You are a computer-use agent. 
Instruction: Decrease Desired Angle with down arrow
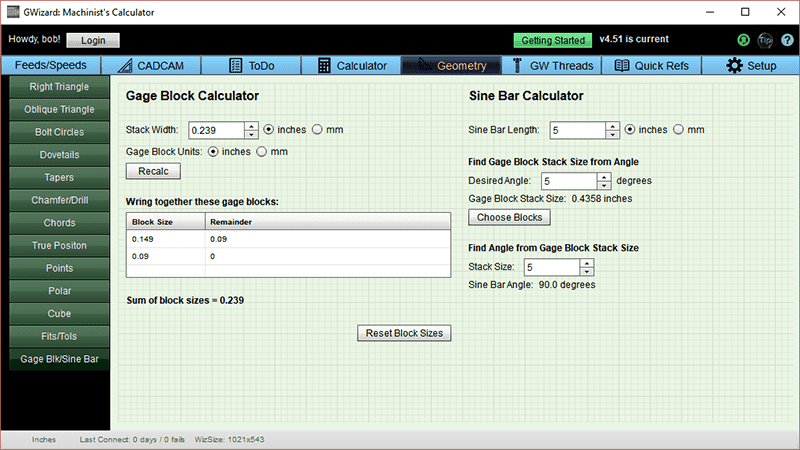pyautogui.click(x=604, y=185)
